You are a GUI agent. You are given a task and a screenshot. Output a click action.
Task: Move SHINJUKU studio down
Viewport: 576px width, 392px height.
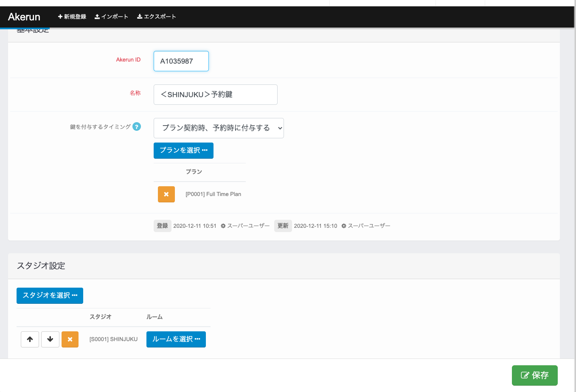[50, 339]
